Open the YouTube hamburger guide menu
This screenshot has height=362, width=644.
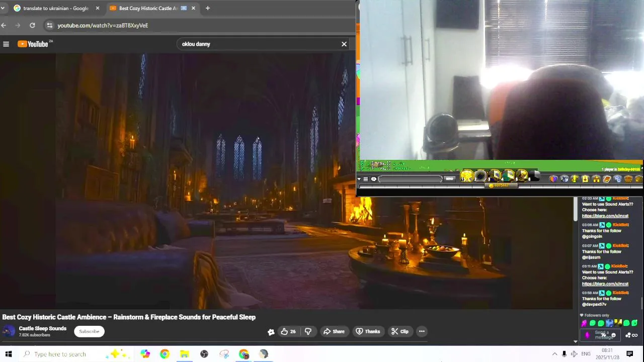(x=6, y=44)
